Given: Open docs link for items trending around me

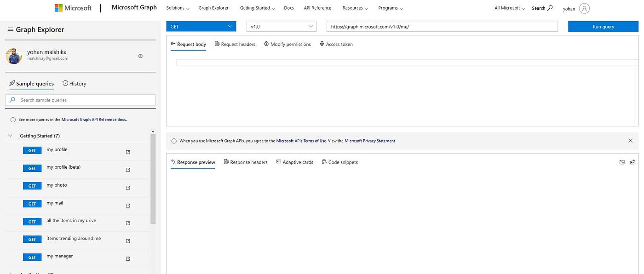Looking at the screenshot, I should (128, 241).
